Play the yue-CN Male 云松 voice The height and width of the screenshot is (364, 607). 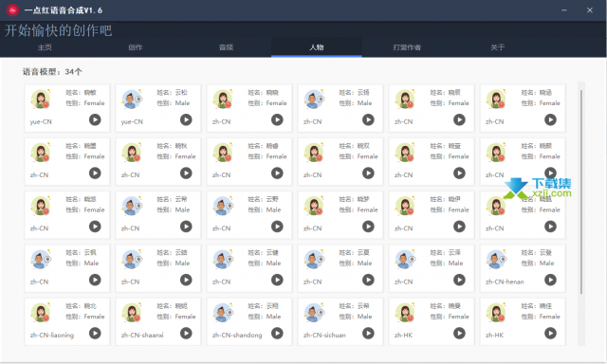coord(186,120)
